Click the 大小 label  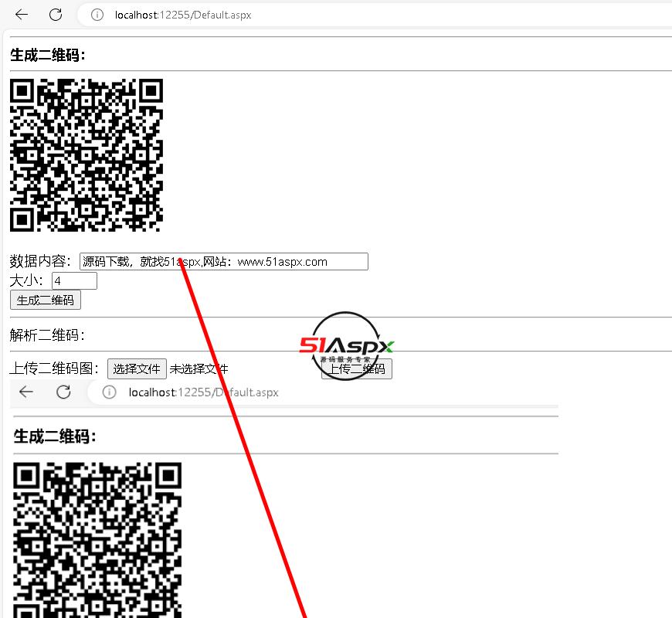(25, 280)
